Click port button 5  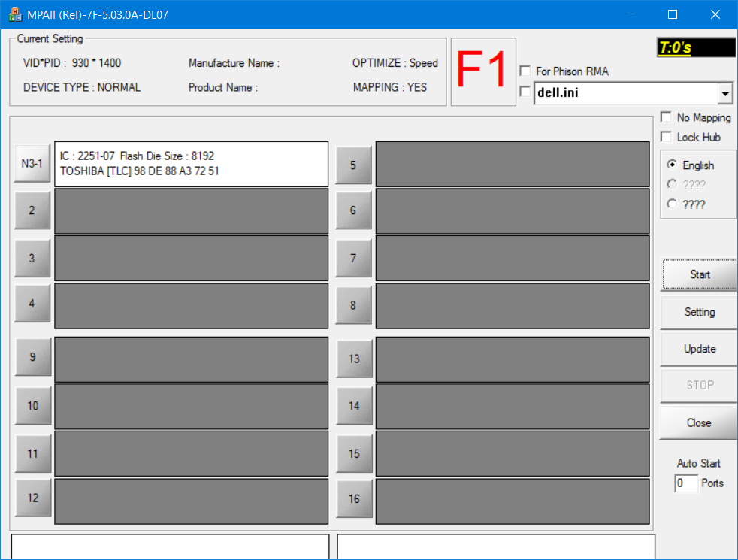tap(353, 165)
